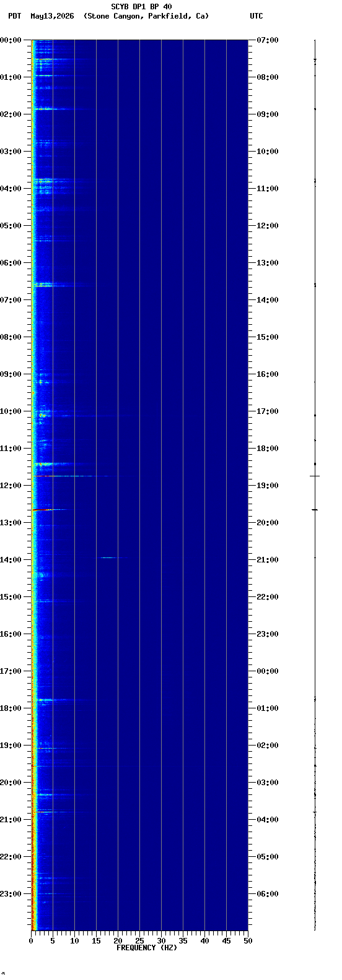Click the frequency axis tick '20'
342x980 pixels.
pyautogui.click(x=118, y=941)
